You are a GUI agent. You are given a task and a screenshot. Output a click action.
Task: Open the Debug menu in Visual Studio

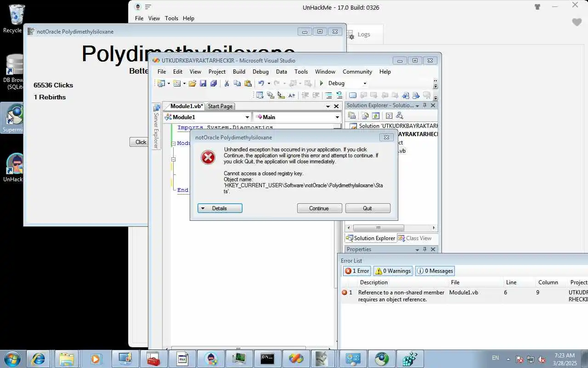(260, 72)
